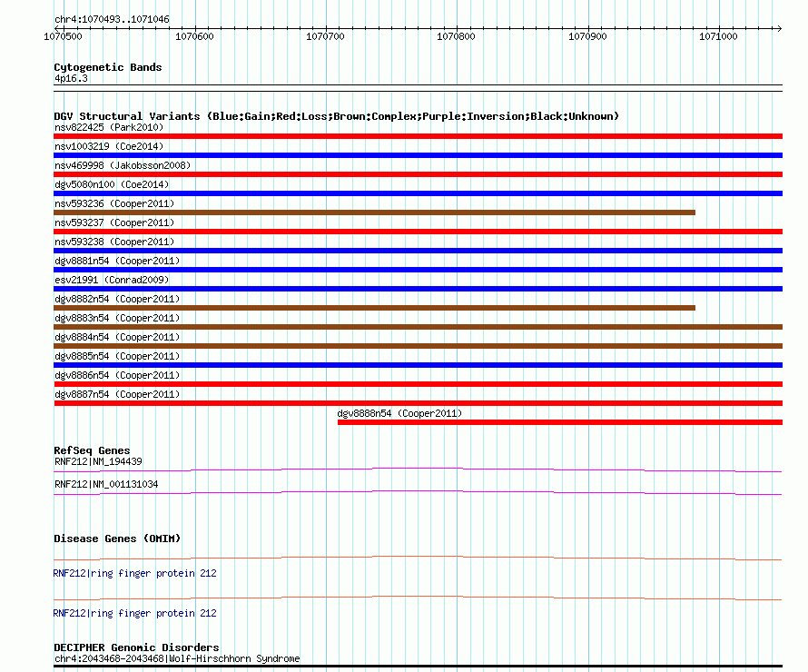Viewport: 808px width, 672px height.
Task: Click the RNF212|NM_194439 gene label
Action: pyautogui.click(x=98, y=461)
